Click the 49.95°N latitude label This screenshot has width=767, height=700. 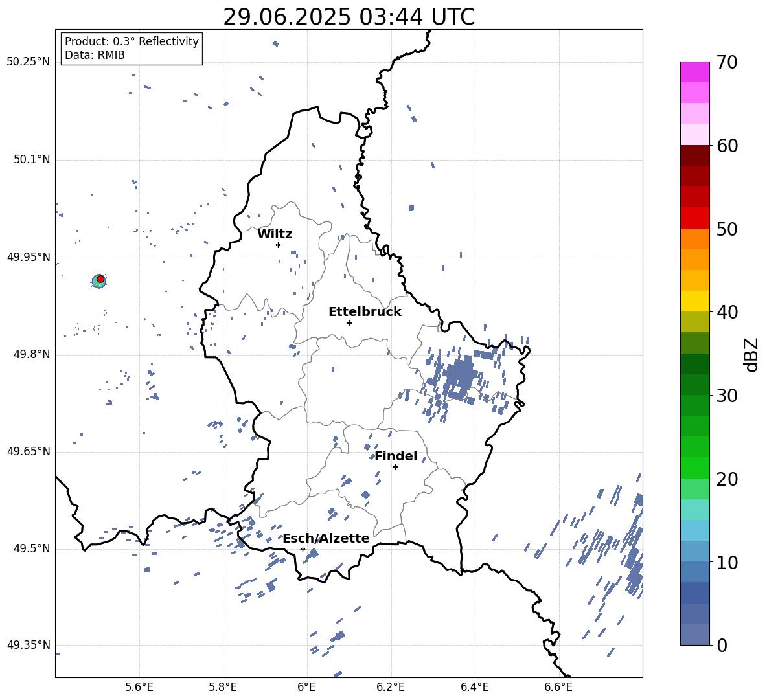(29, 256)
